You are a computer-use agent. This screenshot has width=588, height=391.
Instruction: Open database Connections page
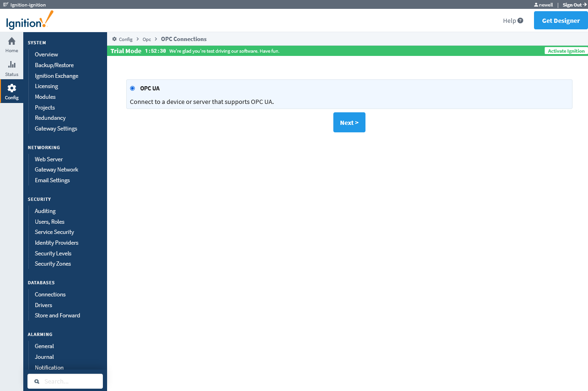tap(50, 295)
